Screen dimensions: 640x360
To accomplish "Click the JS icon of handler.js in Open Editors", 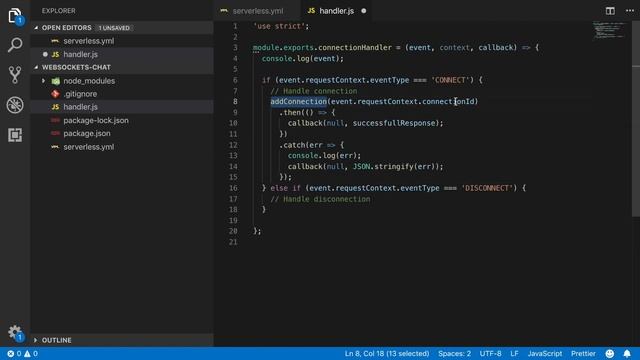I will point(56,54).
